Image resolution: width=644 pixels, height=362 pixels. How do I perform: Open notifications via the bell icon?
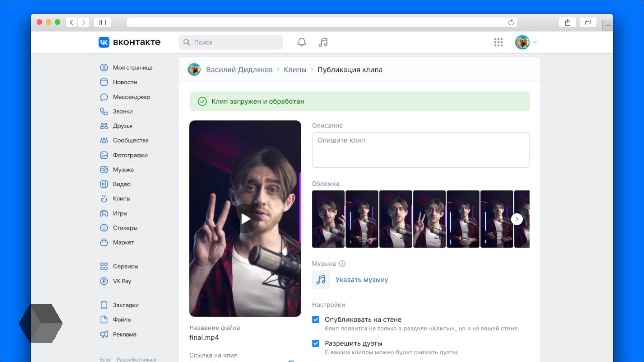point(301,42)
